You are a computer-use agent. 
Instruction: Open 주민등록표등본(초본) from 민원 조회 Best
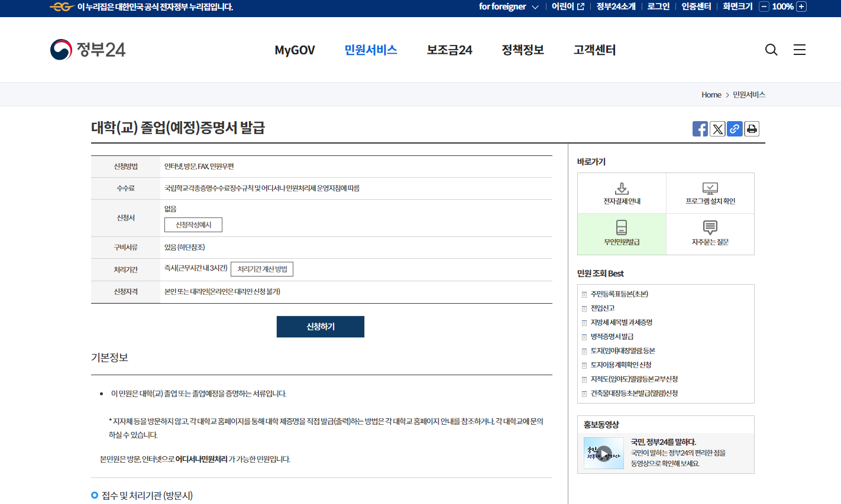tap(620, 294)
